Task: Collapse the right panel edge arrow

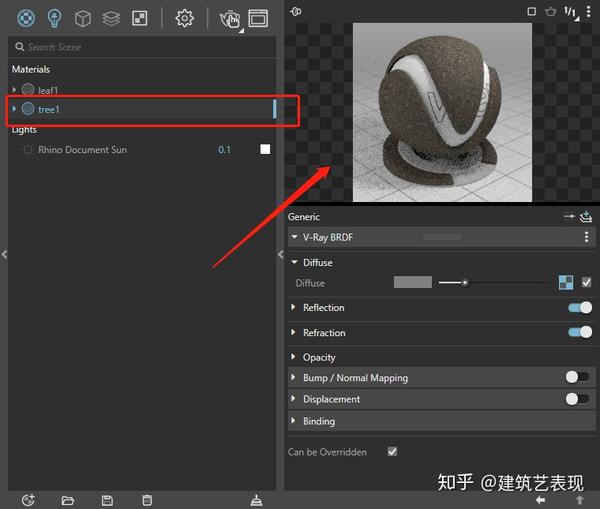Action: (281, 254)
